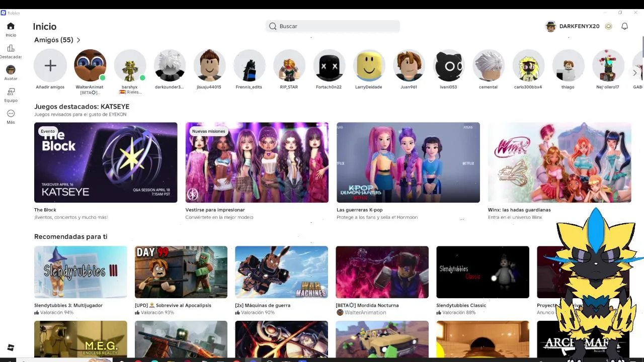The width and height of the screenshot is (644, 362).
Task: Click Valoración 90% rating text
Action: tap(258, 312)
